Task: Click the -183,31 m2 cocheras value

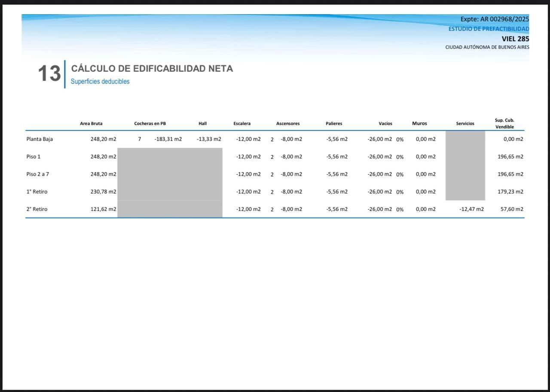Action: (x=168, y=139)
